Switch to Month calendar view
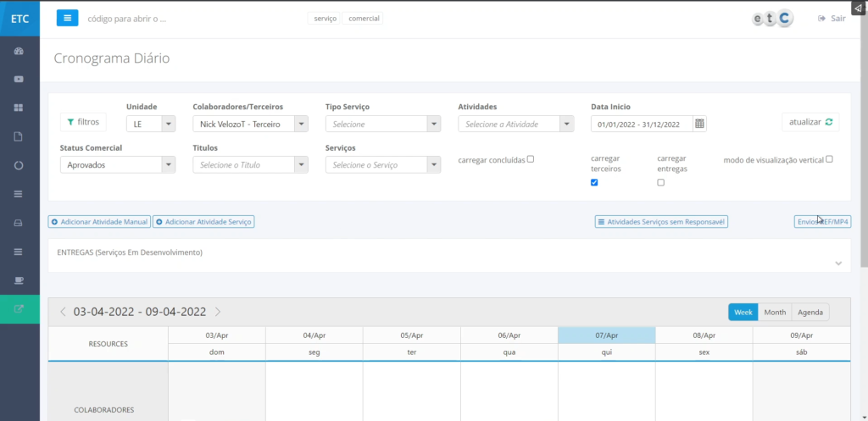 (x=775, y=312)
